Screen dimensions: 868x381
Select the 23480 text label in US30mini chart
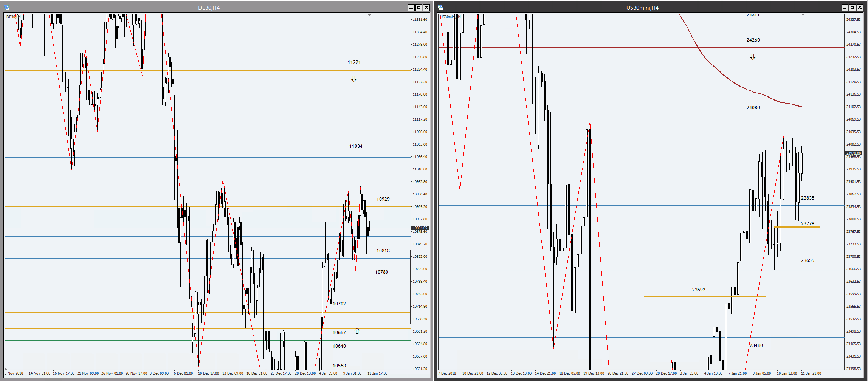click(756, 345)
